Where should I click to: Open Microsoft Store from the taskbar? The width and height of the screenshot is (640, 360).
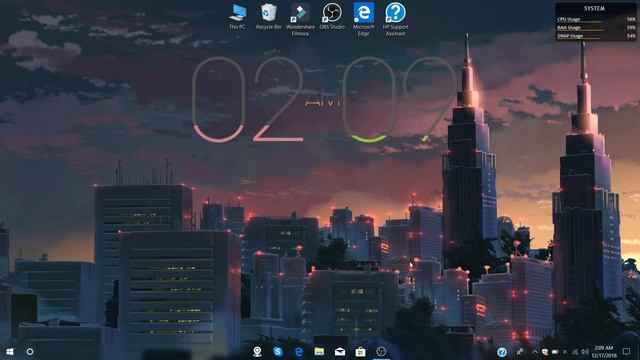(x=360, y=351)
